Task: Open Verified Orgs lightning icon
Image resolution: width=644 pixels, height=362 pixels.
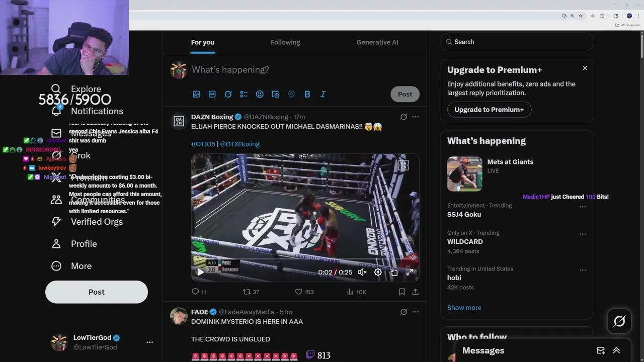Action: point(56,222)
